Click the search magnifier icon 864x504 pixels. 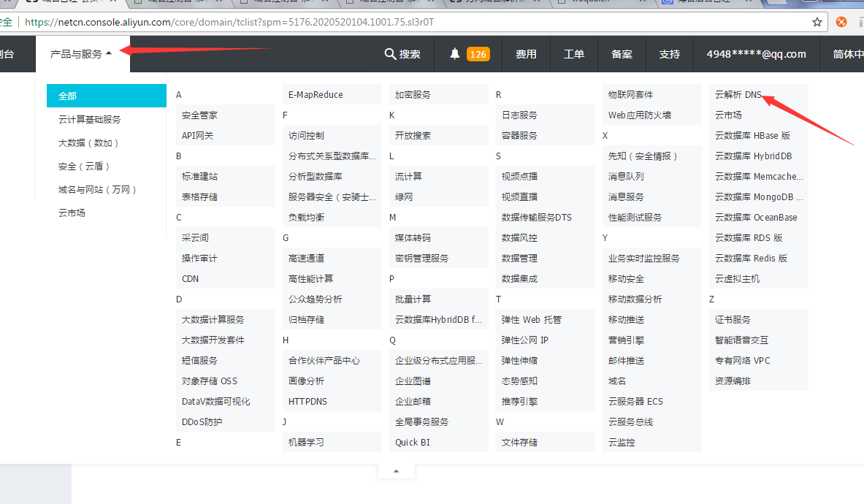(389, 54)
